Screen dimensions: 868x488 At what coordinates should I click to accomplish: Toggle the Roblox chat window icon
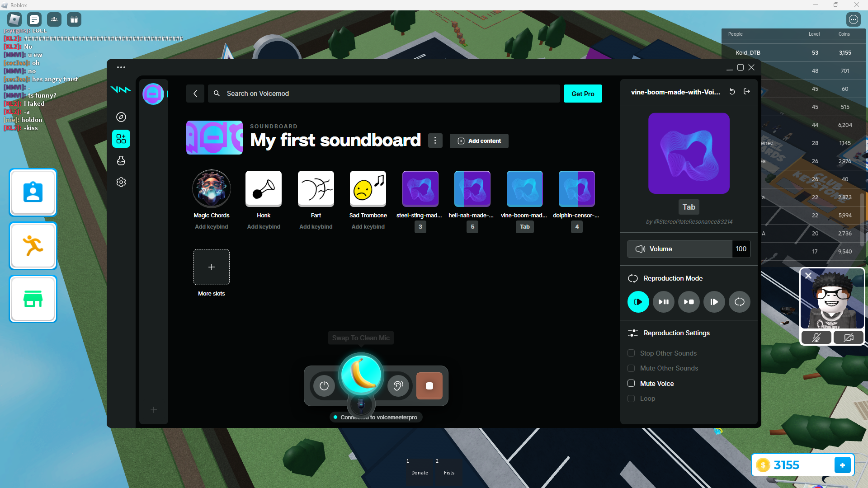pos(34,19)
